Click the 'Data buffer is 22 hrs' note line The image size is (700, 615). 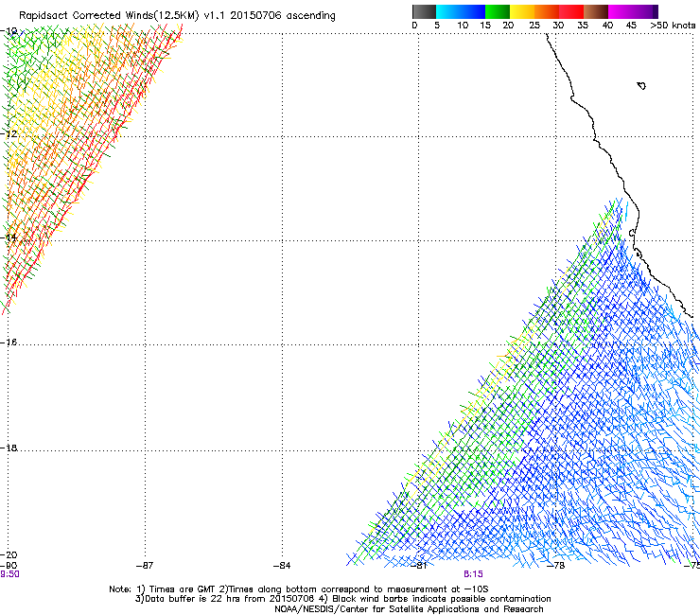[342, 599]
